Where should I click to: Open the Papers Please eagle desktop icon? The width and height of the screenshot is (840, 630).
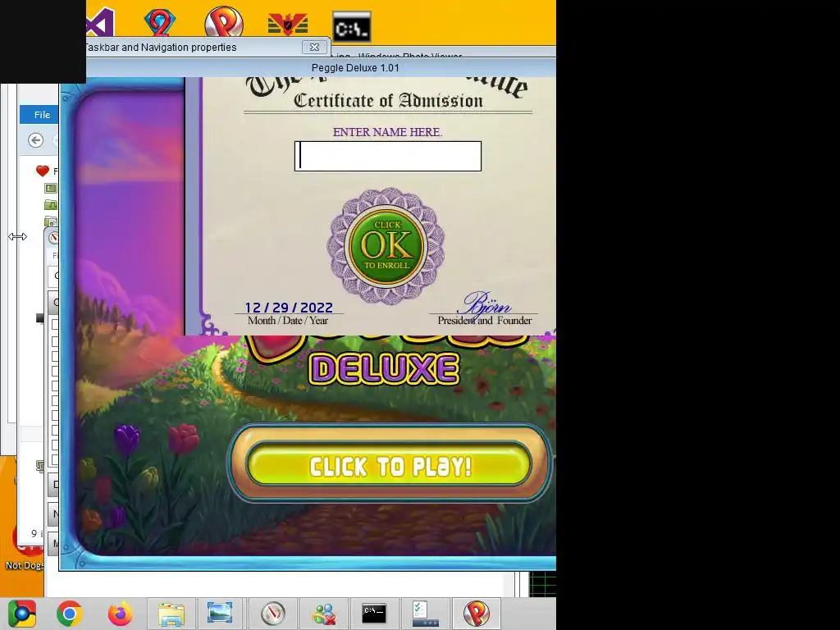pyautogui.click(x=288, y=25)
